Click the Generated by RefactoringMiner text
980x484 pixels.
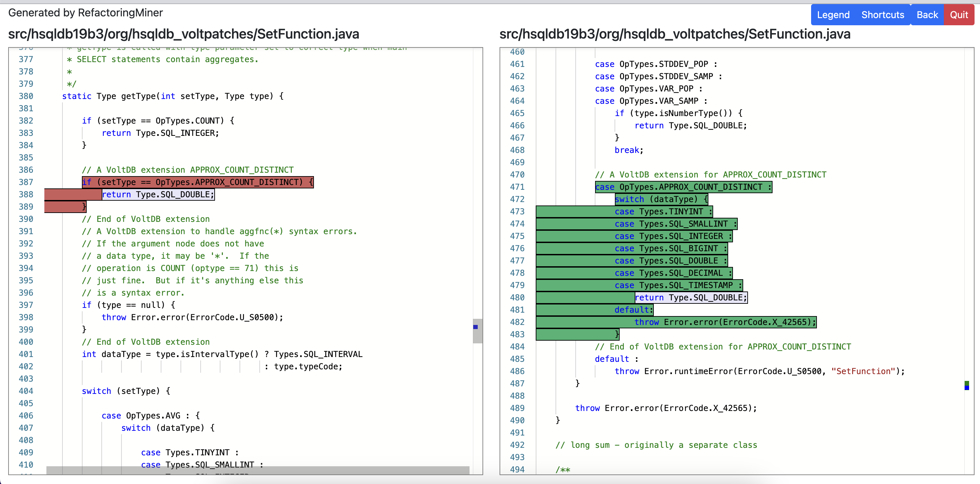86,13
